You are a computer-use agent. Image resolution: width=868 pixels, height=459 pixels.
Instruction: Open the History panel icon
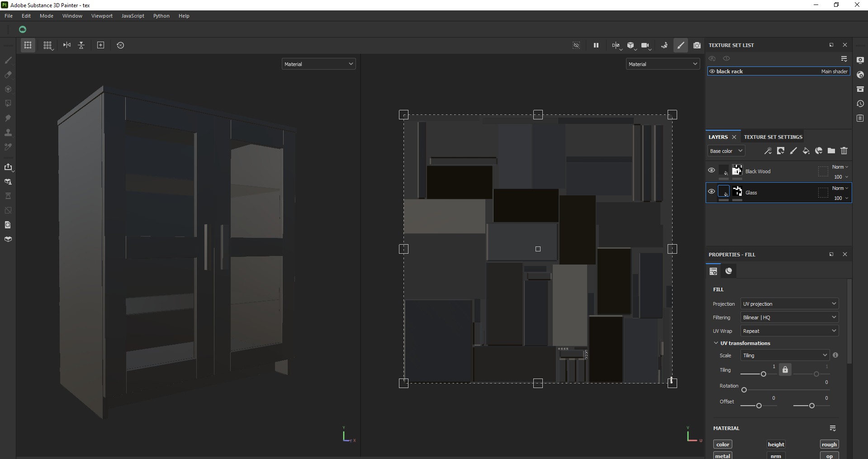tap(860, 104)
